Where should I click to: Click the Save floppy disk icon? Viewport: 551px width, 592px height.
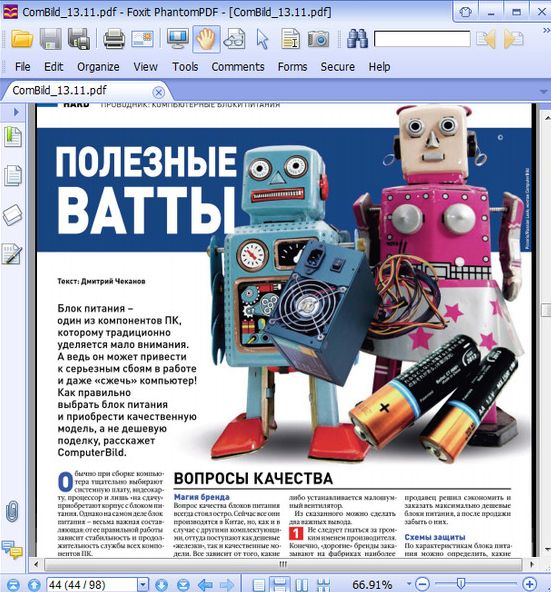[51, 39]
